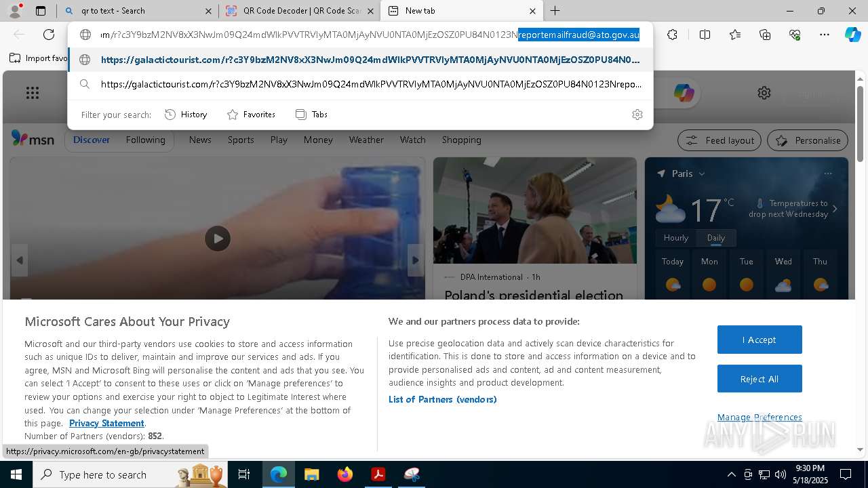Open the Watch category
The width and height of the screenshot is (868, 488).
pyautogui.click(x=412, y=140)
